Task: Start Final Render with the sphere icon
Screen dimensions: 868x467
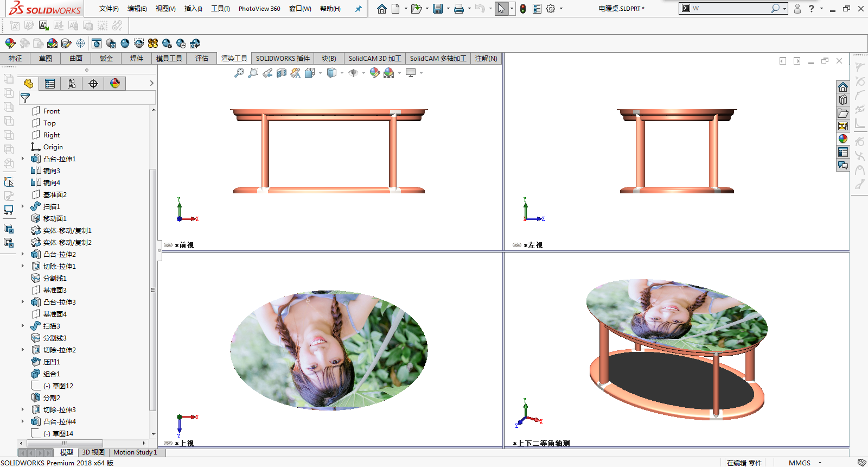Action: tap(125, 43)
